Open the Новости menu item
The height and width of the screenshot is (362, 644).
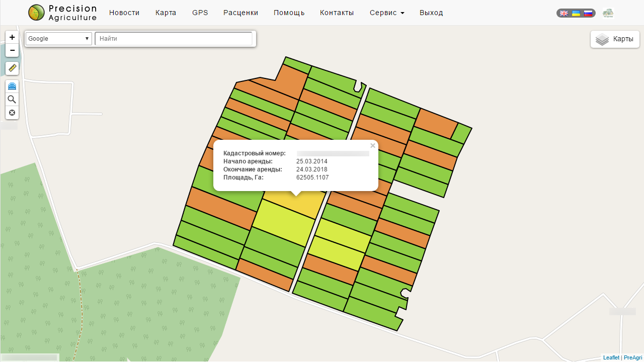(124, 13)
